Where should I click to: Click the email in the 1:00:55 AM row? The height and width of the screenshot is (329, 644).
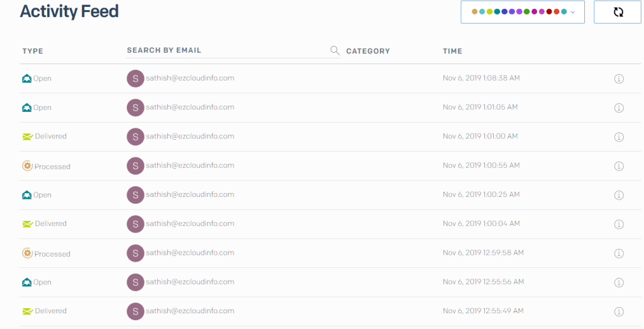pyautogui.click(x=190, y=165)
